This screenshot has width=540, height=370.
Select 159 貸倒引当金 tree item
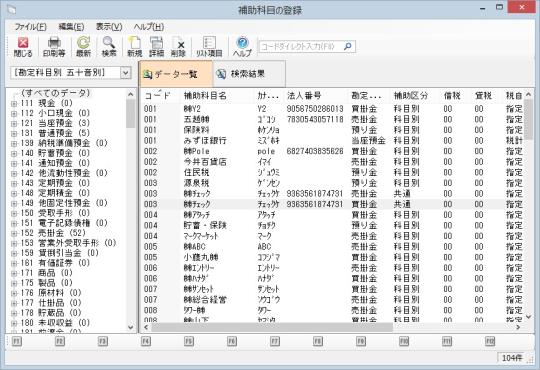[x=60, y=253]
